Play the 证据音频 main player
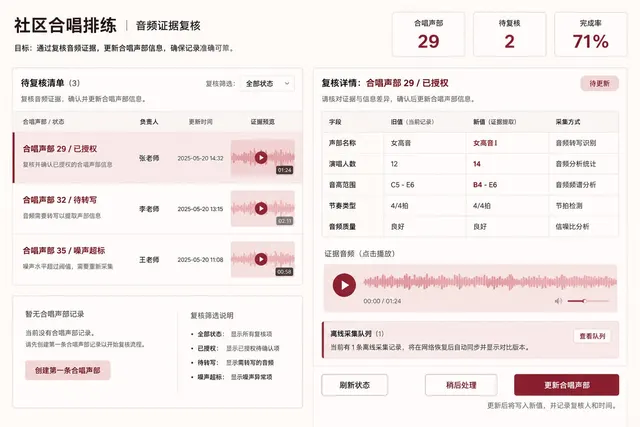Screen dimensions: 640x427 coord(344,285)
